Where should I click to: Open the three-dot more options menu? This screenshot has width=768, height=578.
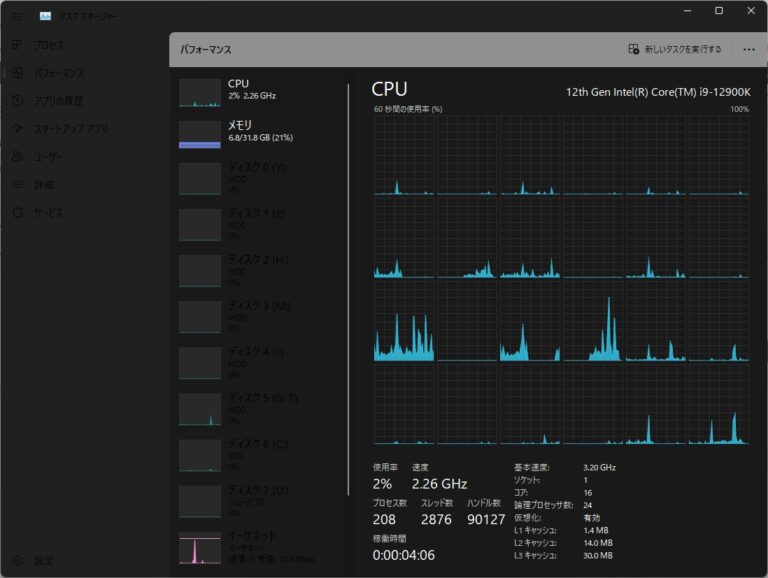click(748, 49)
